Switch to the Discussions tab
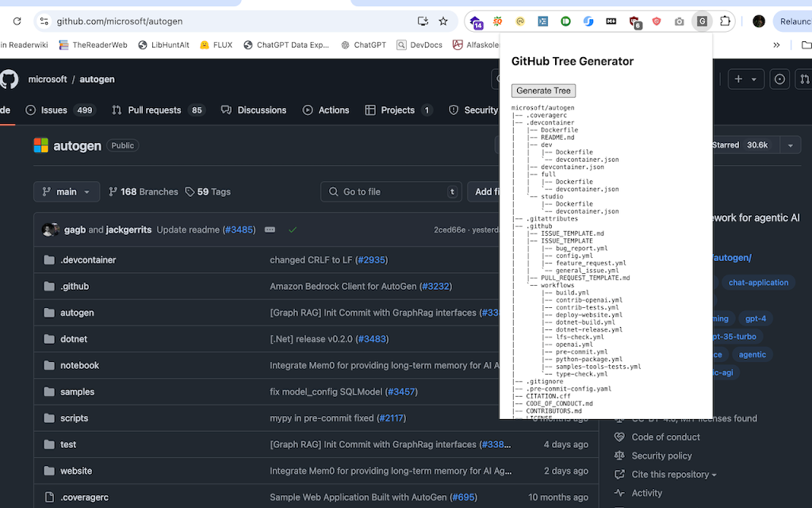Screen dimensions: 812x508 (x=254, y=110)
